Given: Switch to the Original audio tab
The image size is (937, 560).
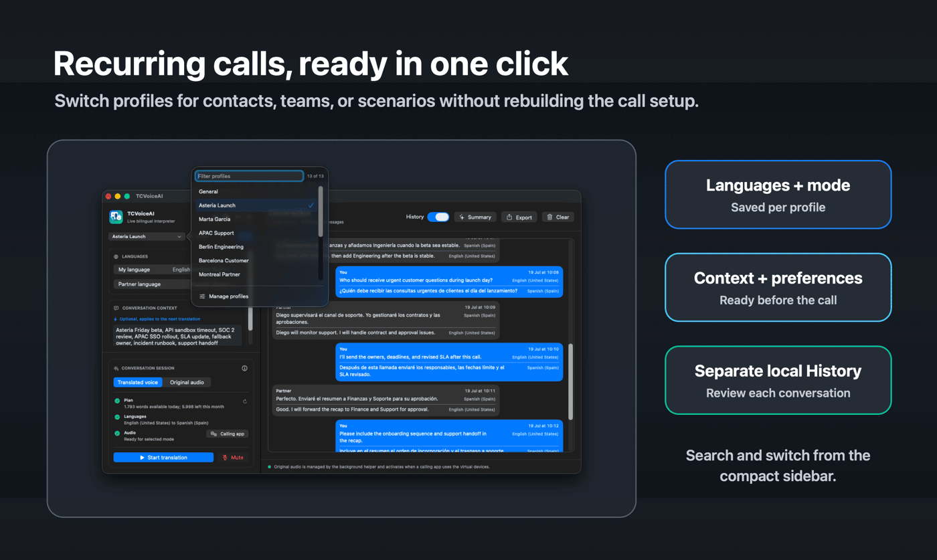Looking at the screenshot, I should point(187,383).
